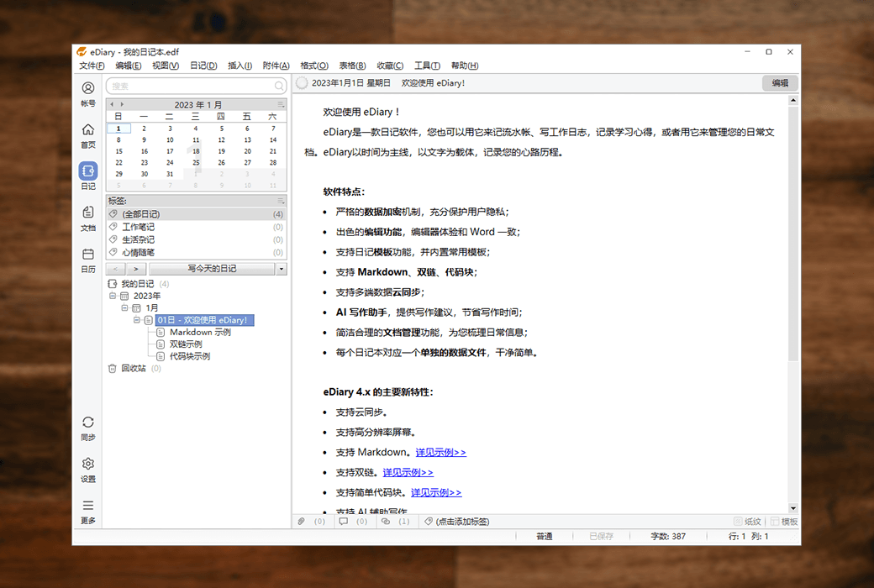Select the 日记 diary sidebar icon
The image size is (874, 588).
(x=88, y=171)
